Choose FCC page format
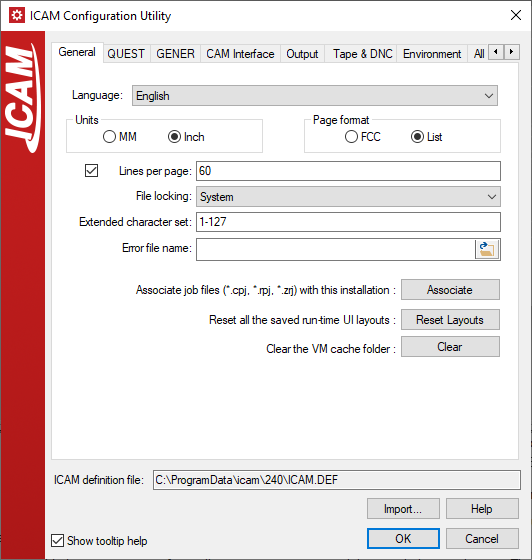Image resolution: width=532 pixels, height=560 pixels. 351,137
